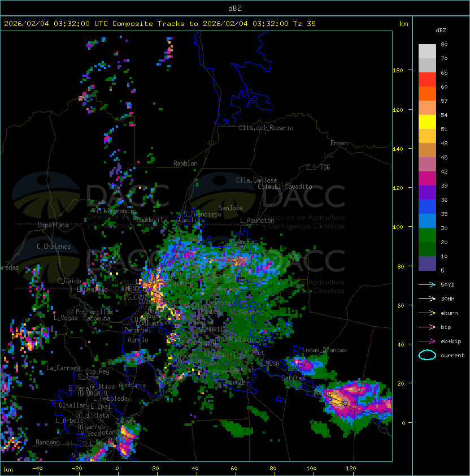Click the 'Clla.SanJose' map label
470x476 pixels.
click(x=256, y=180)
